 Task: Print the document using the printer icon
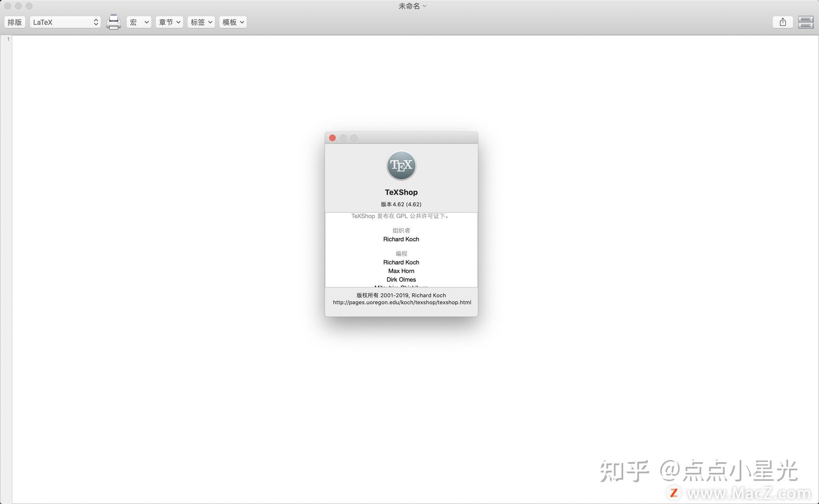[113, 22]
